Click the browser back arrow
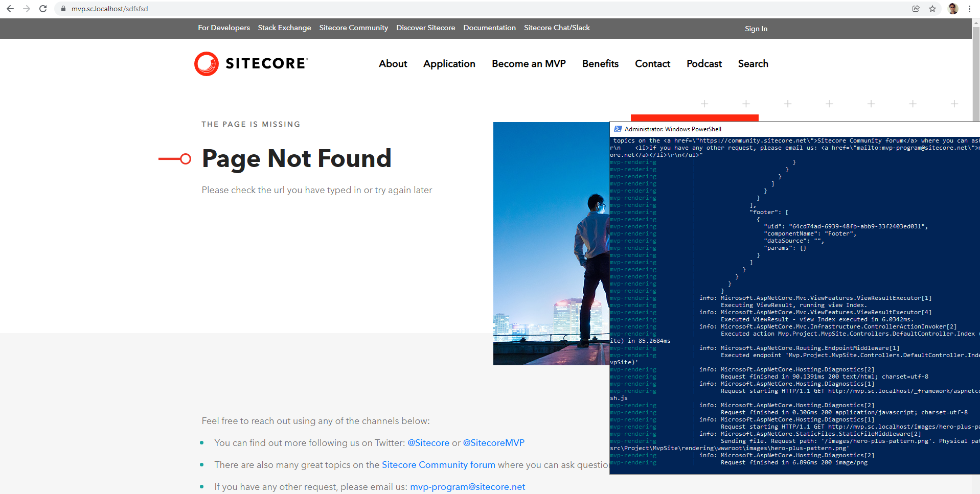This screenshot has width=980, height=494. click(x=10, y=9)
